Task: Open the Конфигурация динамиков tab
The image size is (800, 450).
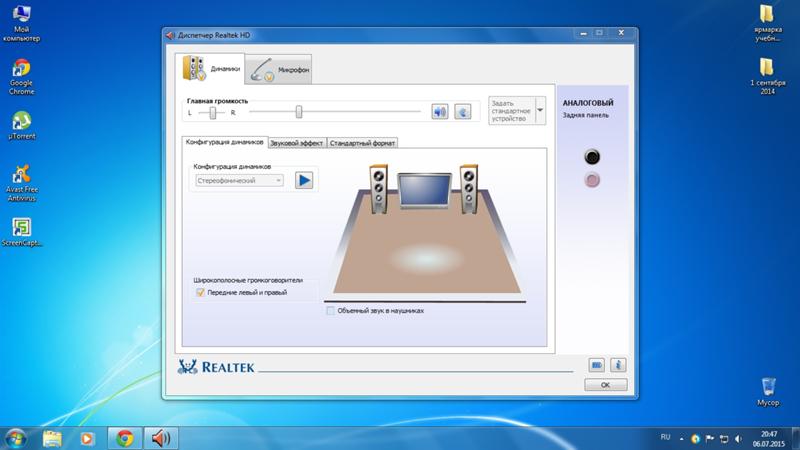Action: pyautogui.click(x=224, y=142)
